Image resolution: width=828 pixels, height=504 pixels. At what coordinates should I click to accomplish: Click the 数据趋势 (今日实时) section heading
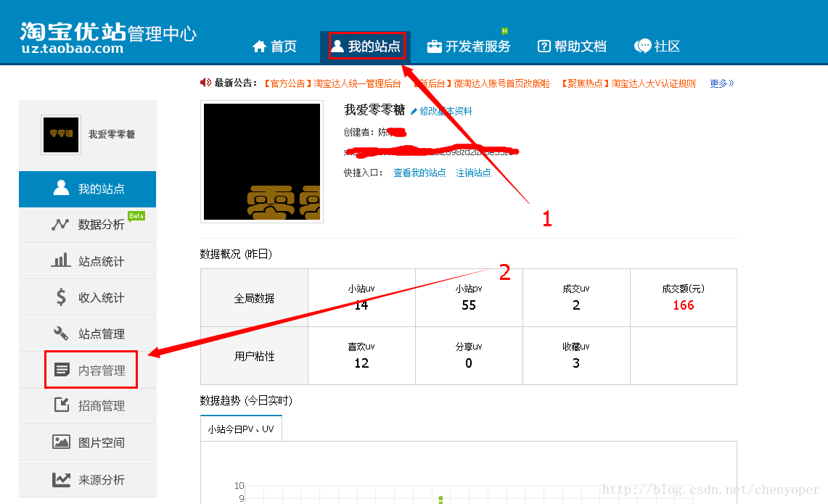tap(246, 400)
